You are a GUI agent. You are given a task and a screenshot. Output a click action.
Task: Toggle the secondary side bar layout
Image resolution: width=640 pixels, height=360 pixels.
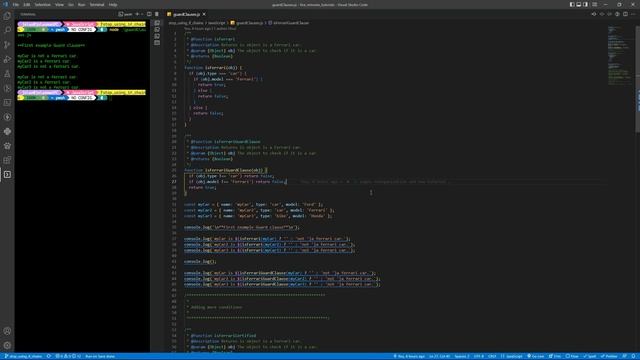pos(586,4)
